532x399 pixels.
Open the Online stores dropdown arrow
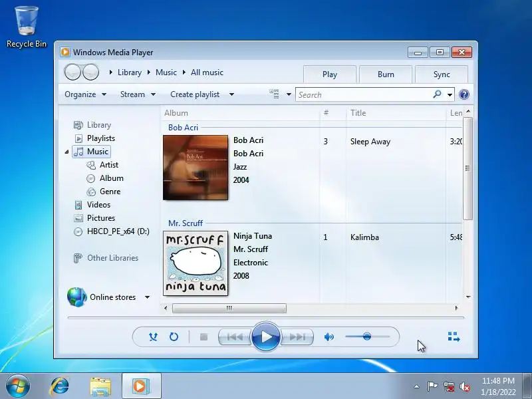click(x=147, y=297)
